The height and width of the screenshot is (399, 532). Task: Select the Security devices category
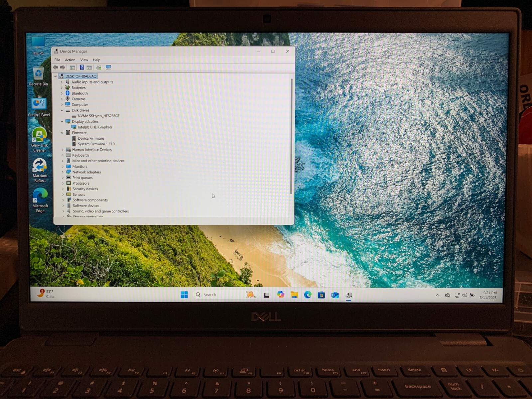click(82, 189)
